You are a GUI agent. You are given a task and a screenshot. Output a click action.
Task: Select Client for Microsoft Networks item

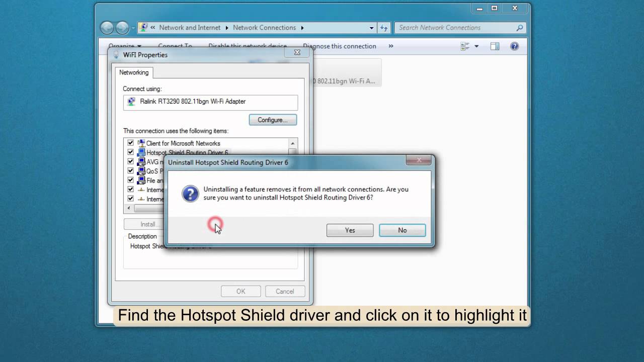(x=183, y=143)
